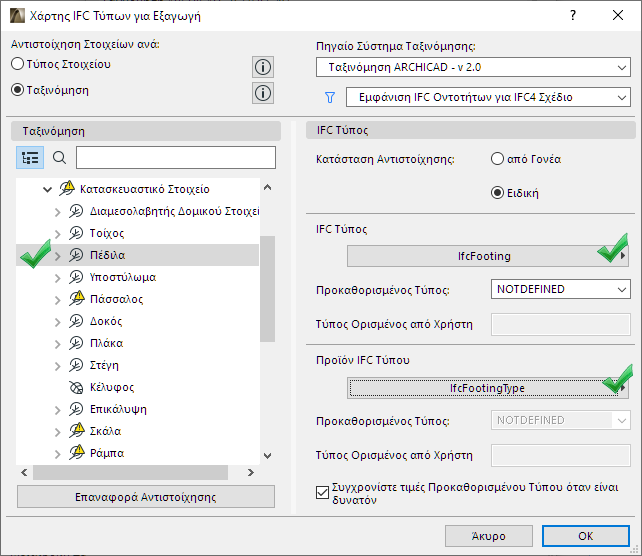Screen dimensions: 642x556
Task: Toggle Συγχρονίστε τιμές Προκαθορισμένου Τύπου checkbox
Action: pos(322,493)
